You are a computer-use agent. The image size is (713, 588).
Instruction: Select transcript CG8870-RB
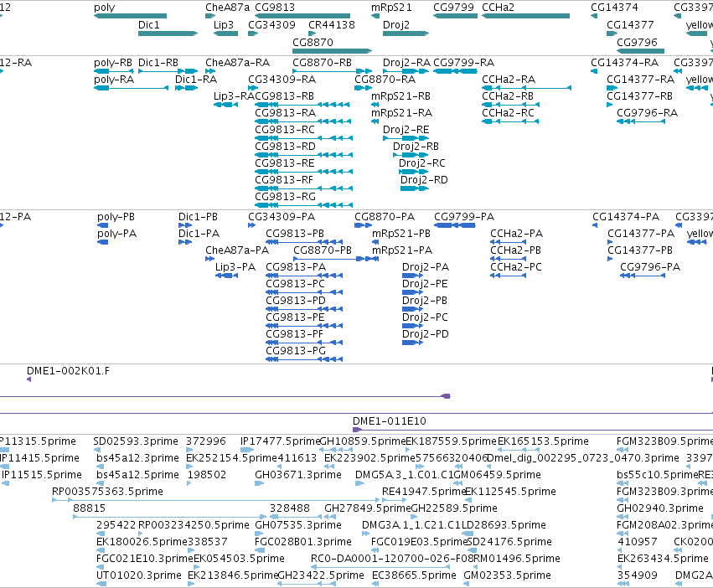pos(332,71)
